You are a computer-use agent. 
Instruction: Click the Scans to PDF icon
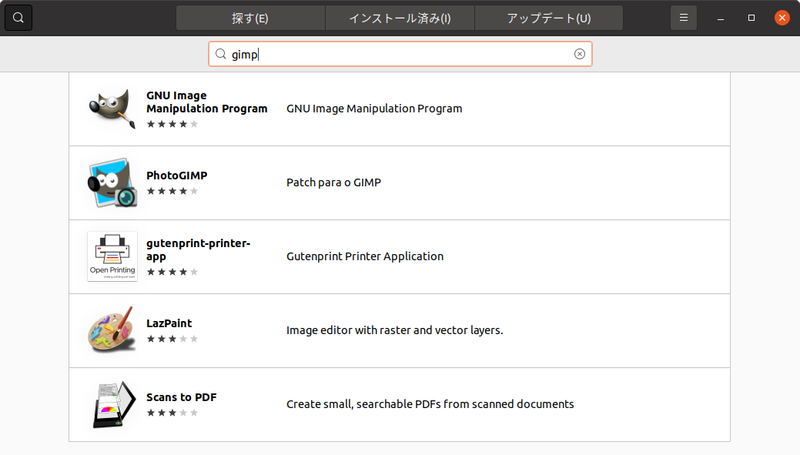coord(113,404)
